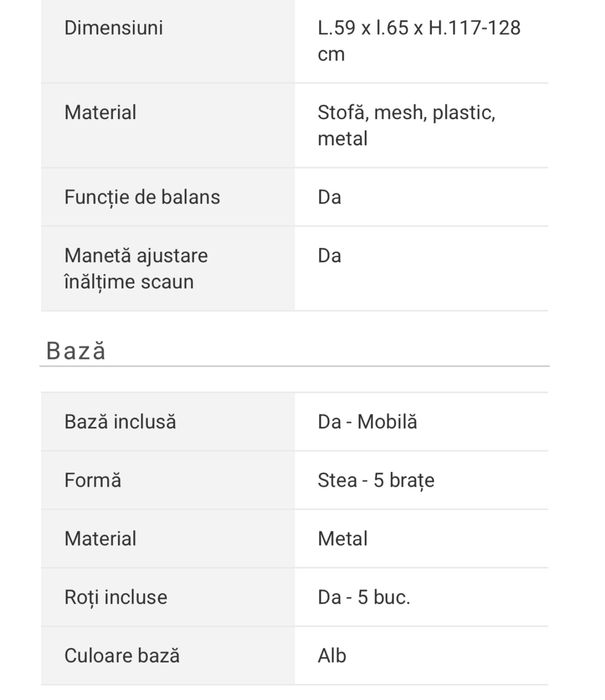Select the Metal value
The width and height of the screenshot is (605, 700).
(x=342, y=539)
